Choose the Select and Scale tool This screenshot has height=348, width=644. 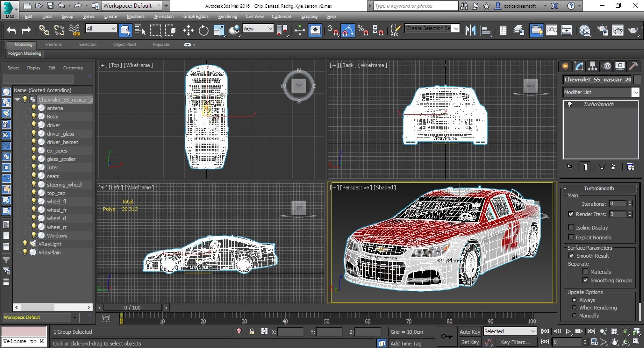(x=219, y=30)
